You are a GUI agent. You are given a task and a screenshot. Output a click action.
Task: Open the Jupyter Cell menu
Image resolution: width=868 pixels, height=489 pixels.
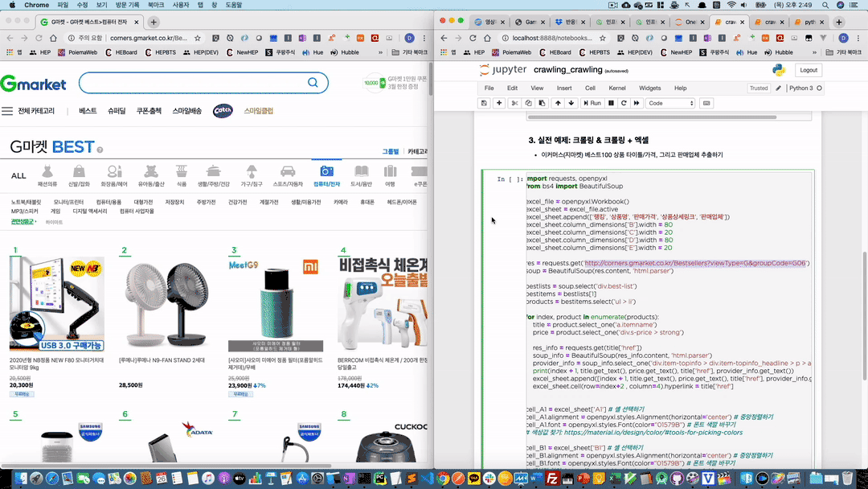coord(591,88)
